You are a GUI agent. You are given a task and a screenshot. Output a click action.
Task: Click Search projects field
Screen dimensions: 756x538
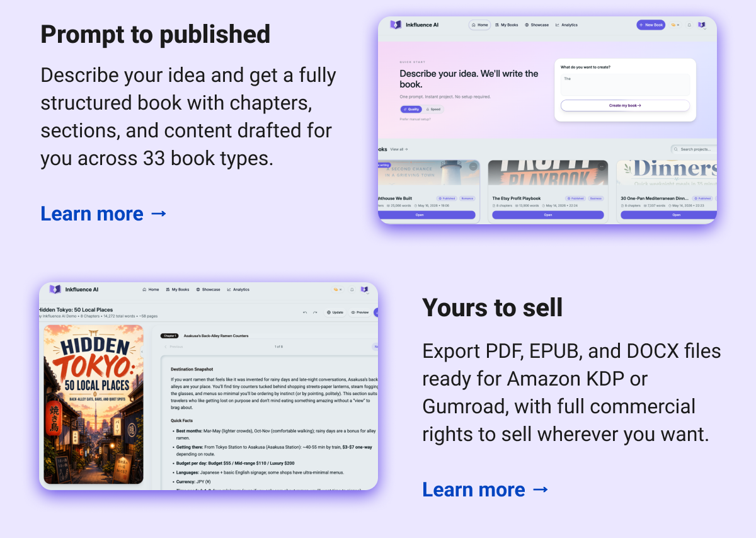(x=694, y=149)
